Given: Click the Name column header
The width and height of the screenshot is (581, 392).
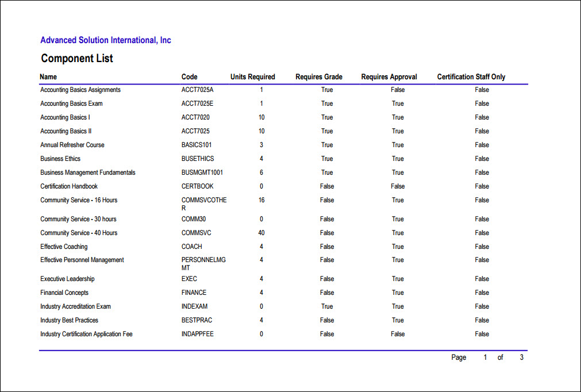Looking at the screenshot, I should click(48, 76).
